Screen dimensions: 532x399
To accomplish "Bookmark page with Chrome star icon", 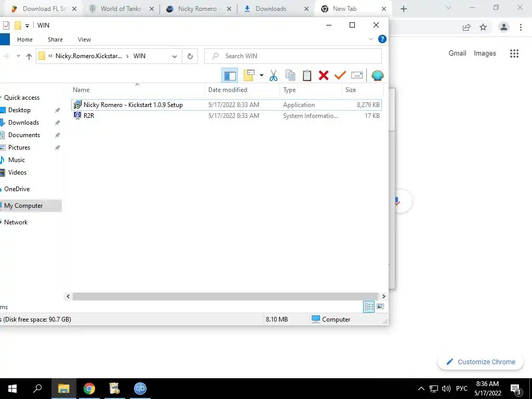I will click(x=483, y=27).
